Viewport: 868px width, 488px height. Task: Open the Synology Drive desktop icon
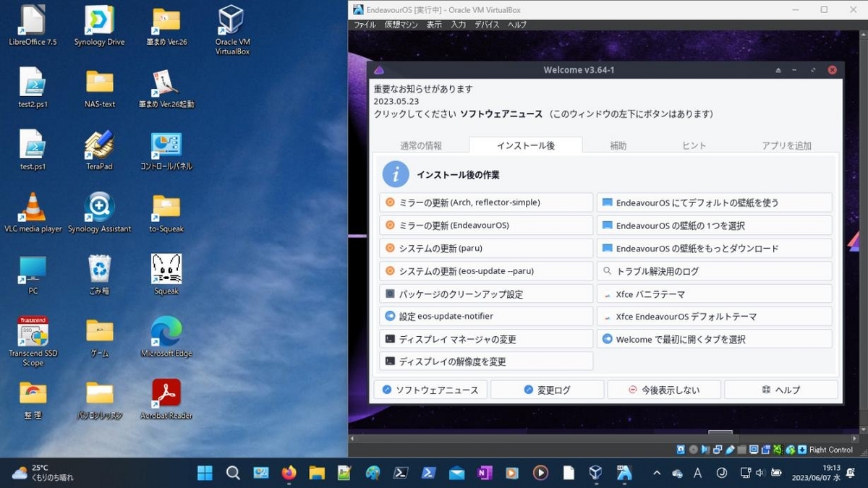point(100,26)
